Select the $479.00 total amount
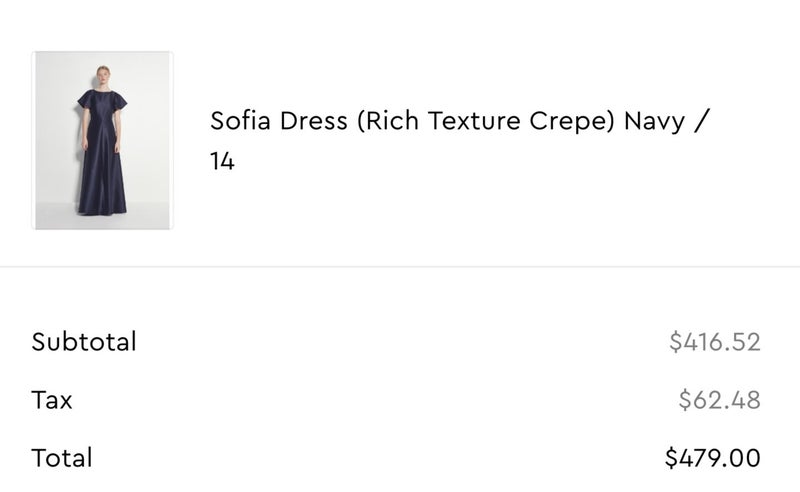 (x=713, y=458)
